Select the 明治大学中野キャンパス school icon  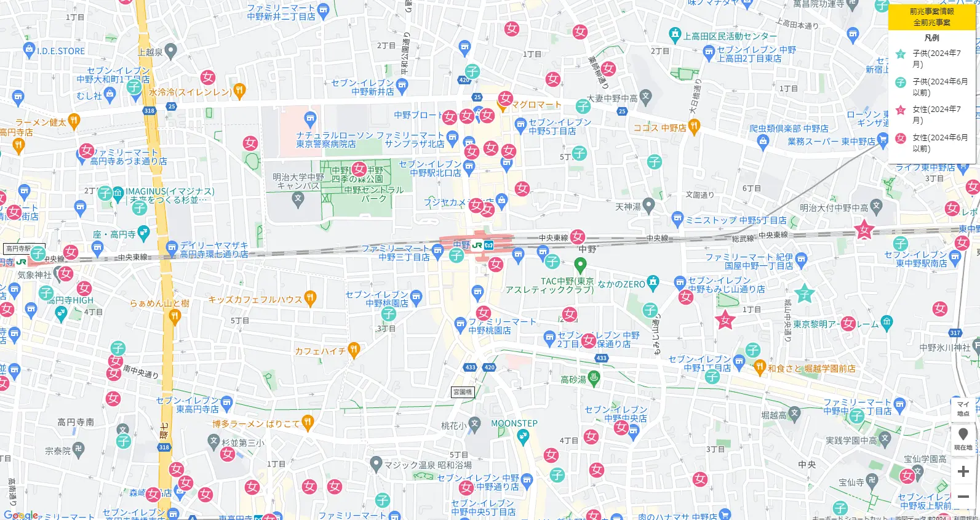point(298,198)
